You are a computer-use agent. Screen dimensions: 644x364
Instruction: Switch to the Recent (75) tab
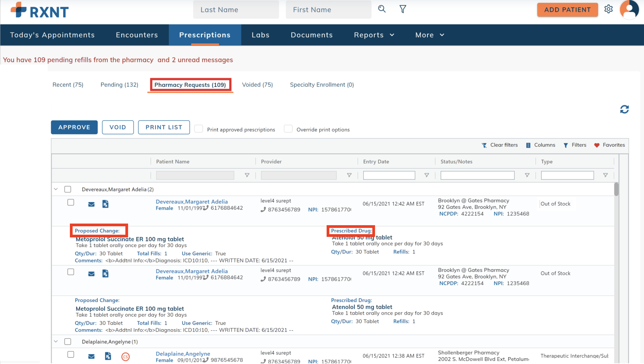(68, 85)
